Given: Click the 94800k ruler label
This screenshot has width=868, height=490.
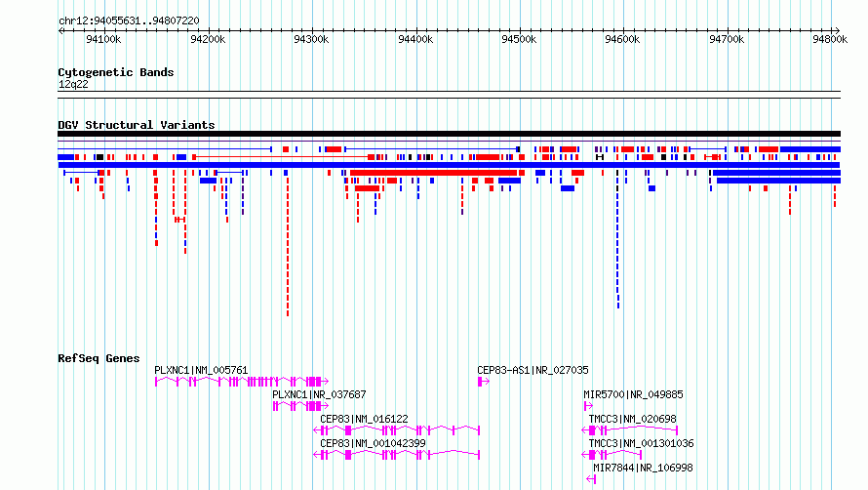Looking at the screenshot, I should 830,39.
